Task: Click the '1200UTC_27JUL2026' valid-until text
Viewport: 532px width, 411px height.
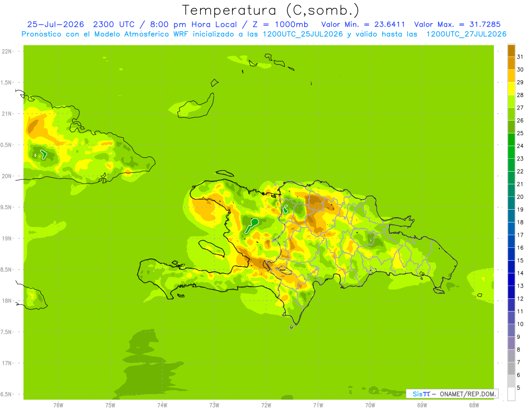Action: click(x=466, y=34)
